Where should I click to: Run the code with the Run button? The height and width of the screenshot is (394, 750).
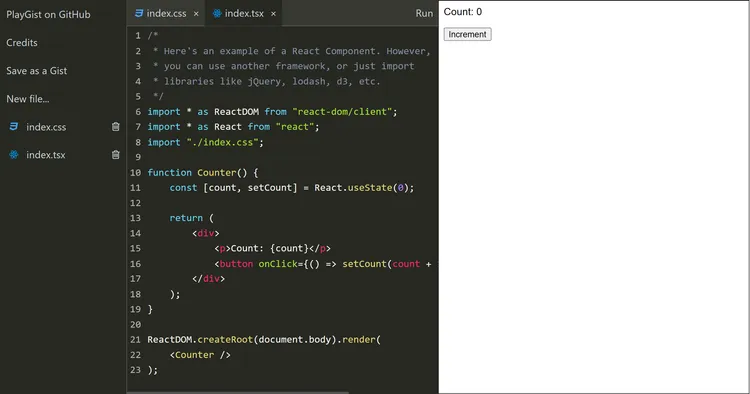click(424, 13)
